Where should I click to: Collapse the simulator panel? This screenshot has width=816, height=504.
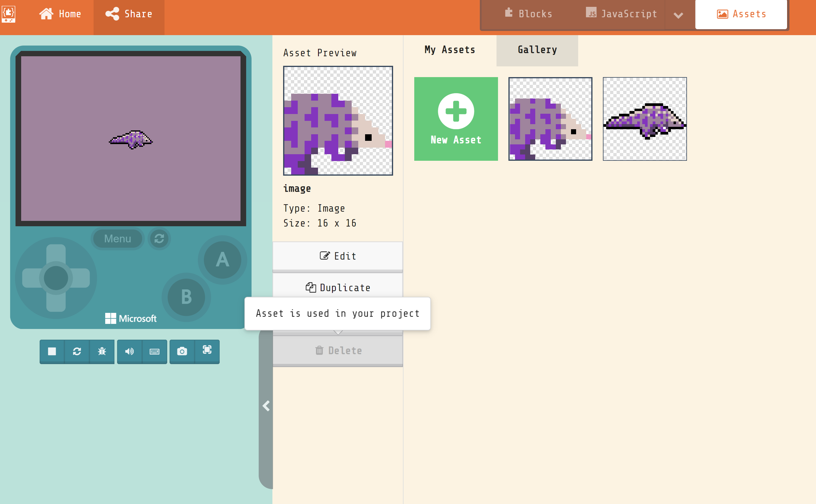pyautogui.click(x=266, y=406)
